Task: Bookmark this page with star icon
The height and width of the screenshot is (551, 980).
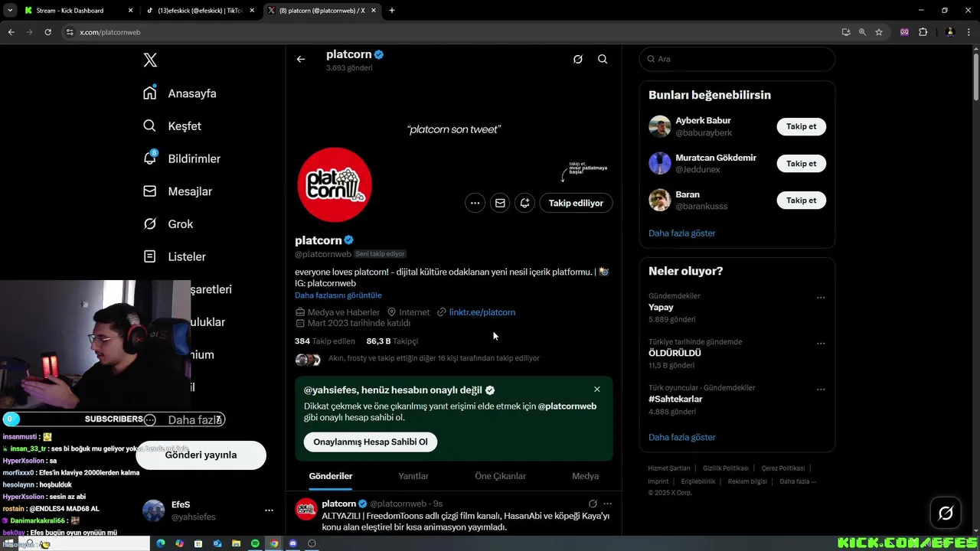Action: [879, 32]
